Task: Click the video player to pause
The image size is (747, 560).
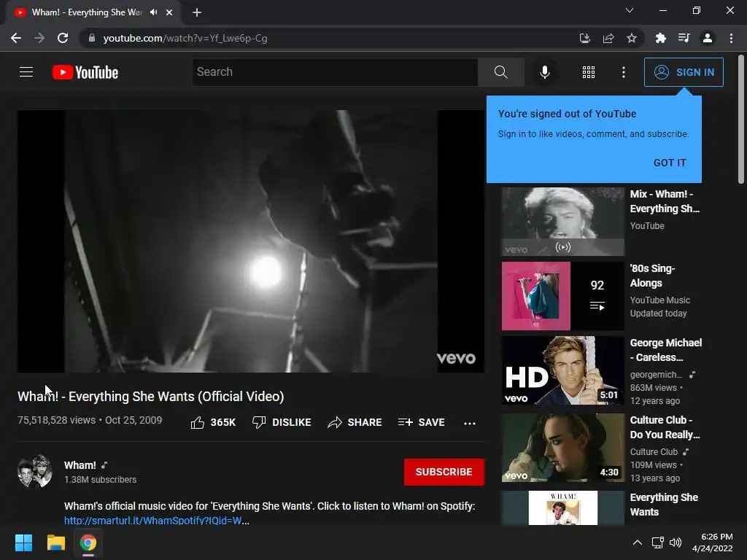Action: 251,241
